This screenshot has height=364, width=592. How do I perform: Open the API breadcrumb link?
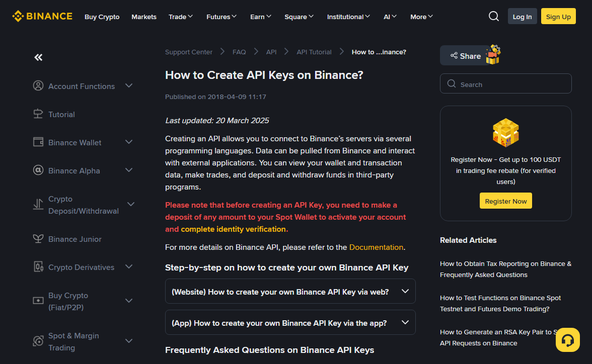(x=271, y=52)
